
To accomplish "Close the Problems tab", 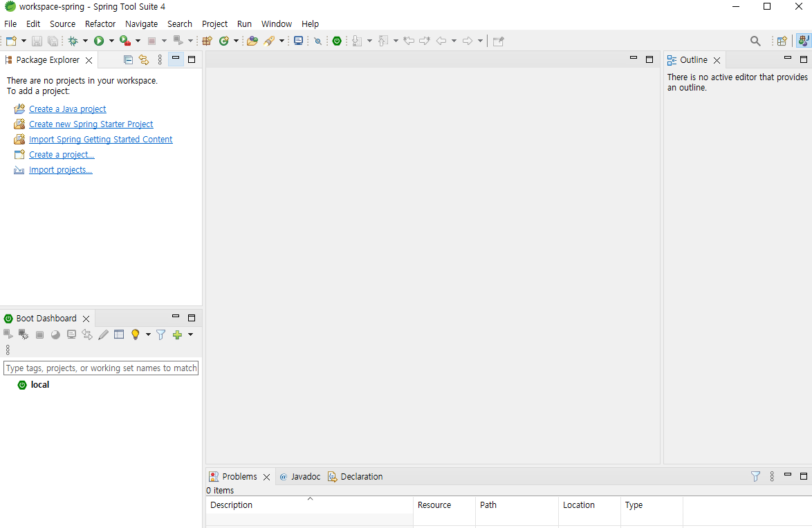I will 267,477.
